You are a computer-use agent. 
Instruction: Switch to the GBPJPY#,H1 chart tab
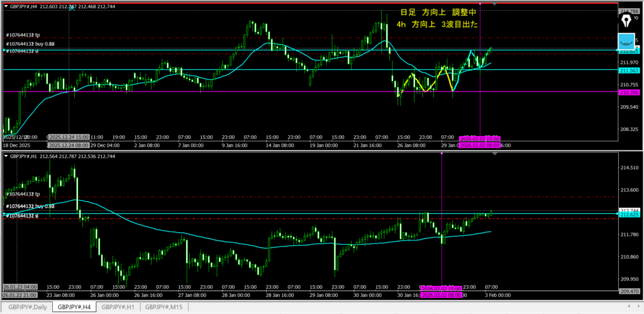[118, 307]
